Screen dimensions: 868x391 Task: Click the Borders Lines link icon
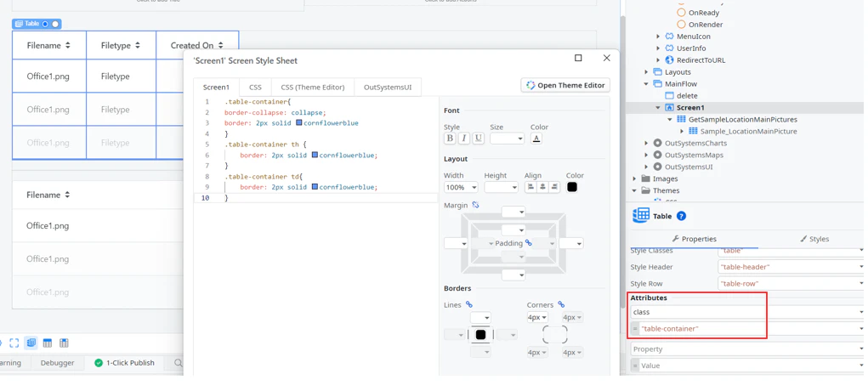tap(469, 304)
